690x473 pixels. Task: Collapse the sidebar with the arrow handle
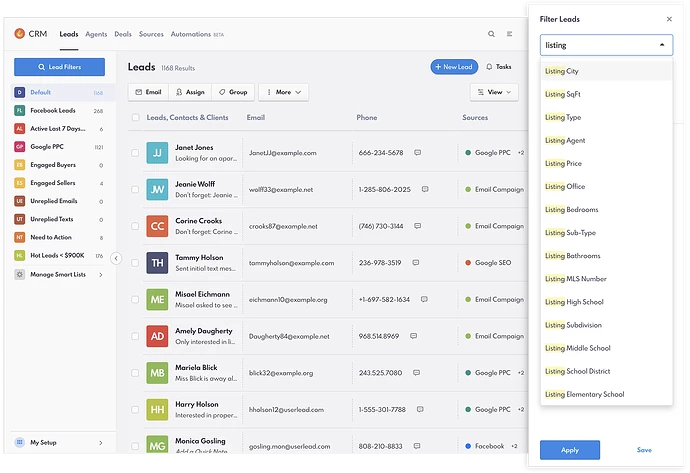pos(116,258)
